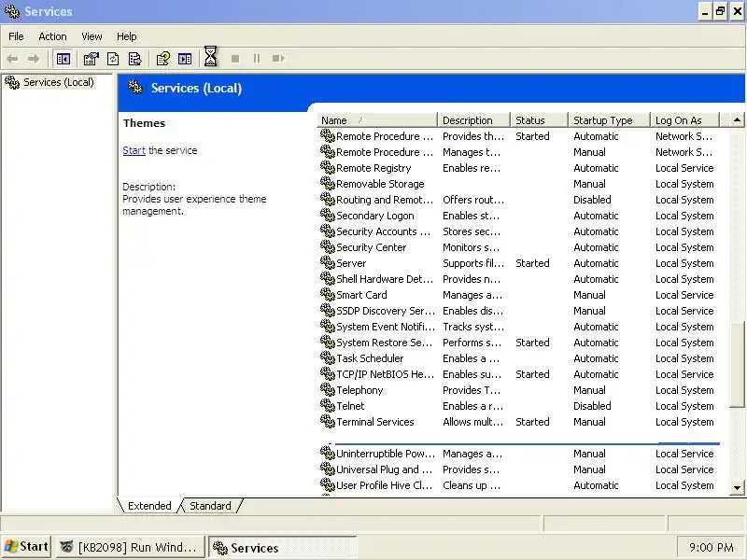Open the Action menu
The image size is (747, 560).
52,36
